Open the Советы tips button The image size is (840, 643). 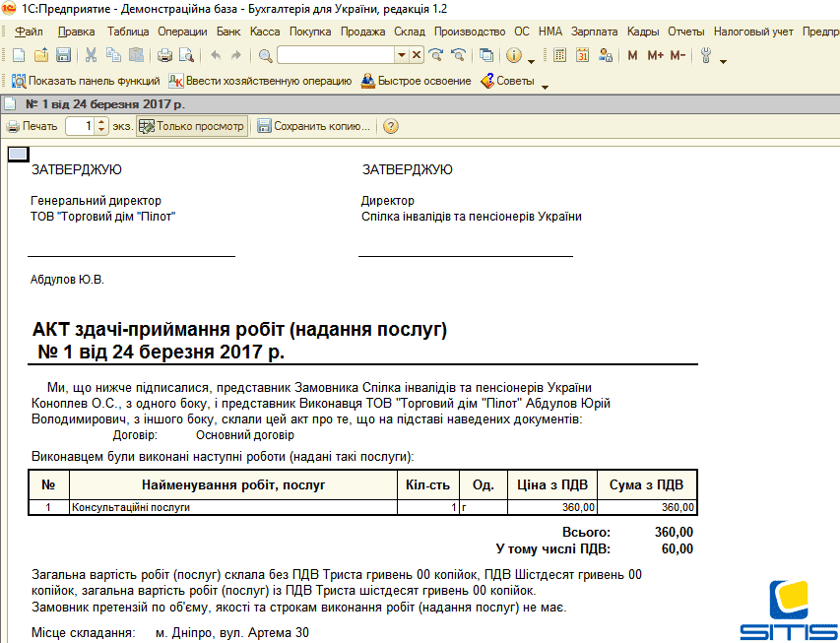(508, 81)
